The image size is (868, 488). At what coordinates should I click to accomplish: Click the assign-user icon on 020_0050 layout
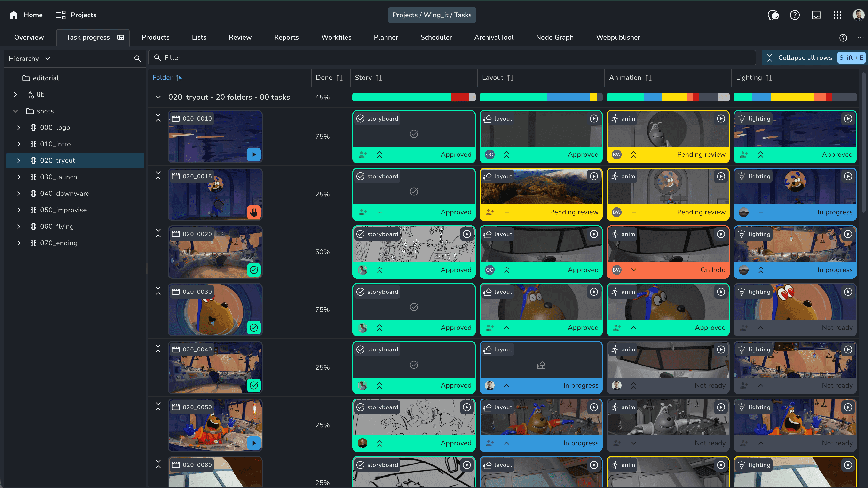(489, 443)
